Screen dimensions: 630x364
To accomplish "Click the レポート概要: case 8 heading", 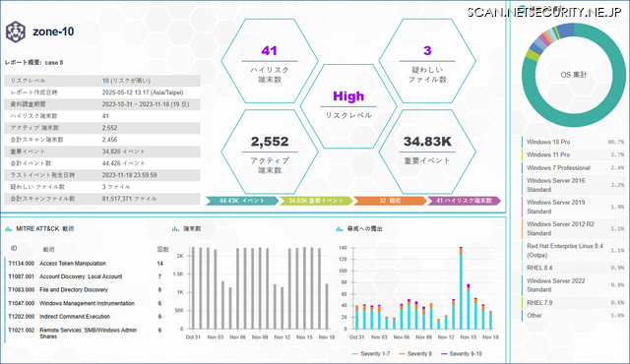I will tap(34, 63).
